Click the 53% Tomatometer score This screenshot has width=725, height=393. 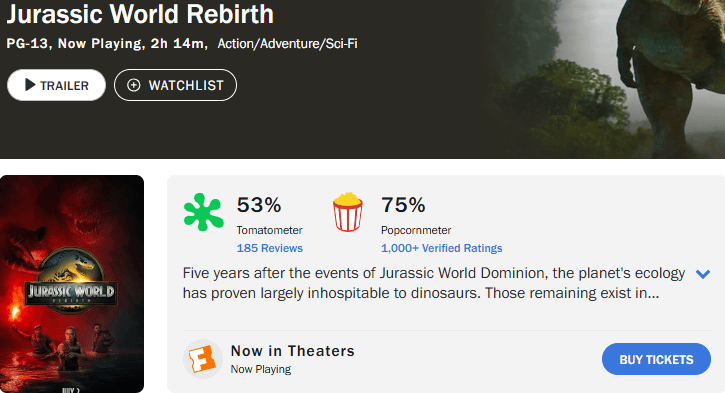259,205
